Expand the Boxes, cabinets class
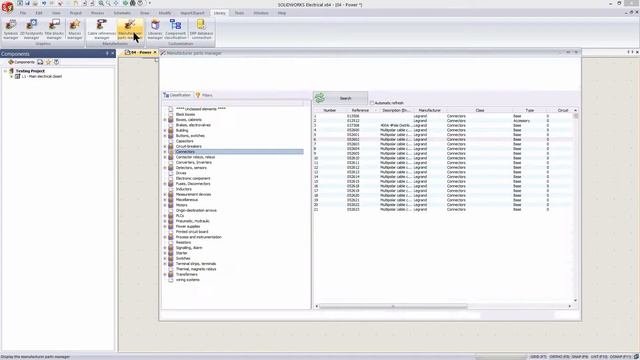This screenshot has width=640, height=360. pos(165,120)
